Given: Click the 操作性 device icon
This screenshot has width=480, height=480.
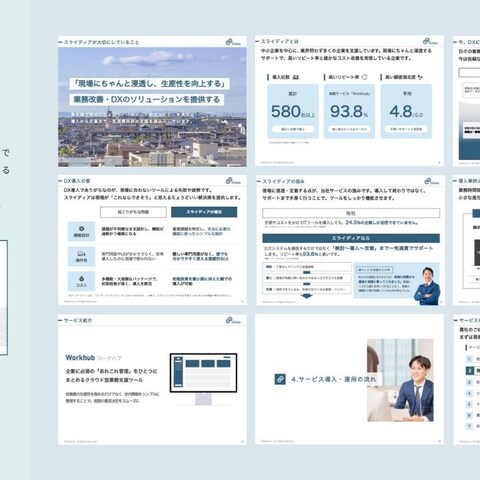Looking at the screenshot, I should [x=81, y=254].
